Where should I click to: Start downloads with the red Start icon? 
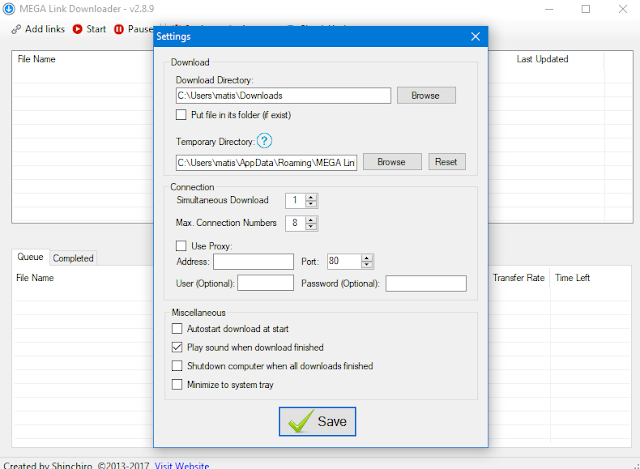coord(78,29)
